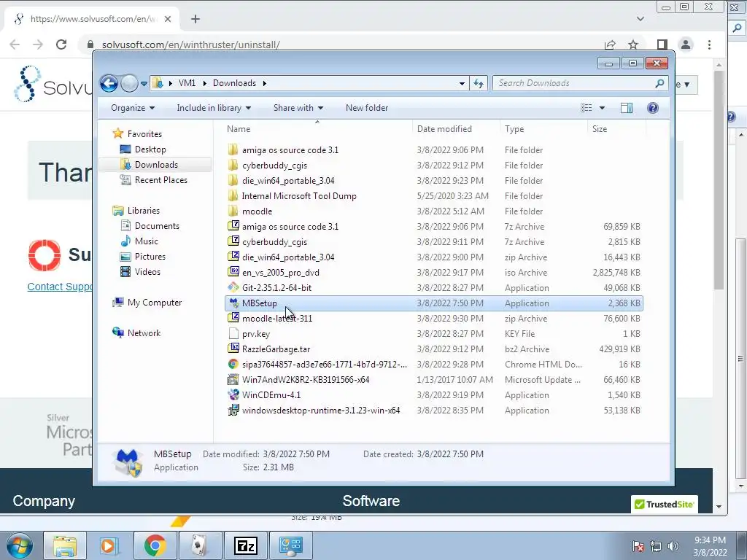Sort by Name column header

click(239, 129)
